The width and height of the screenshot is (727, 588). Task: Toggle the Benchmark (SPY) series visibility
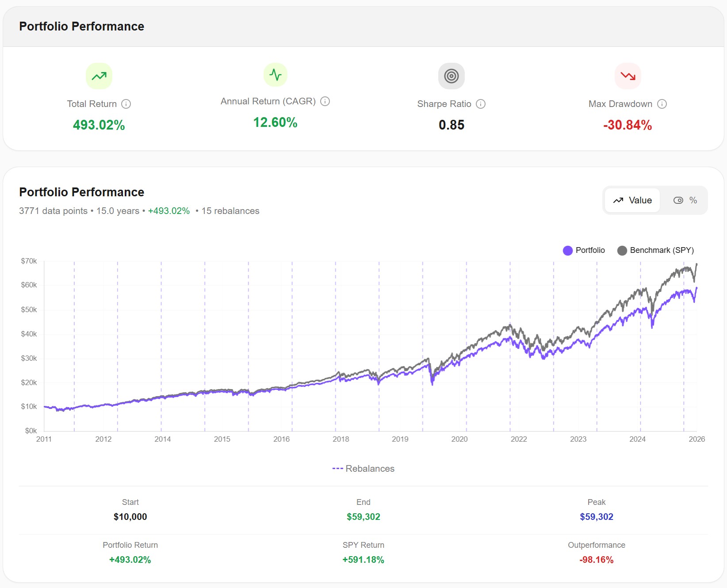click(655, 250)
